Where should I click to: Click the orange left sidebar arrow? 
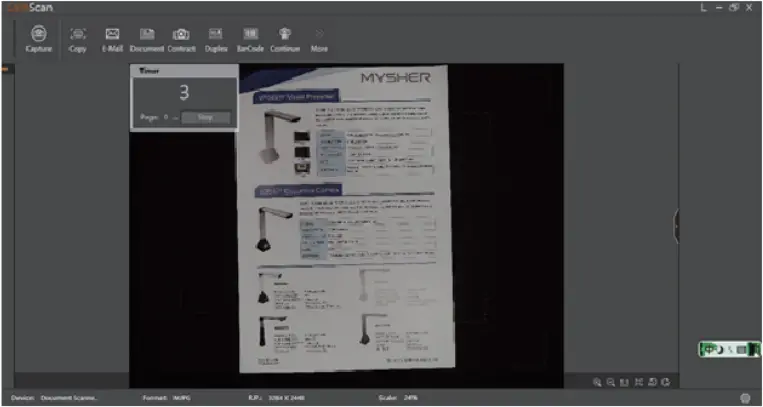[5, 70]
